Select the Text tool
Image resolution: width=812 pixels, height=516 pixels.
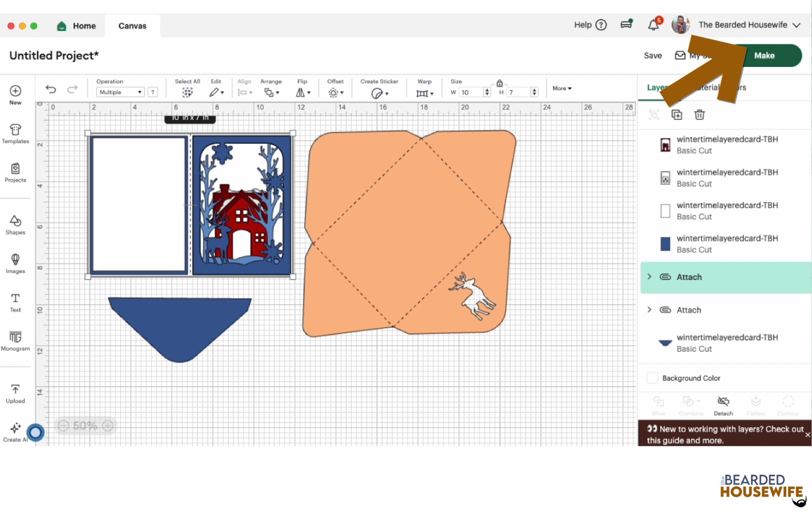point(15,302)
